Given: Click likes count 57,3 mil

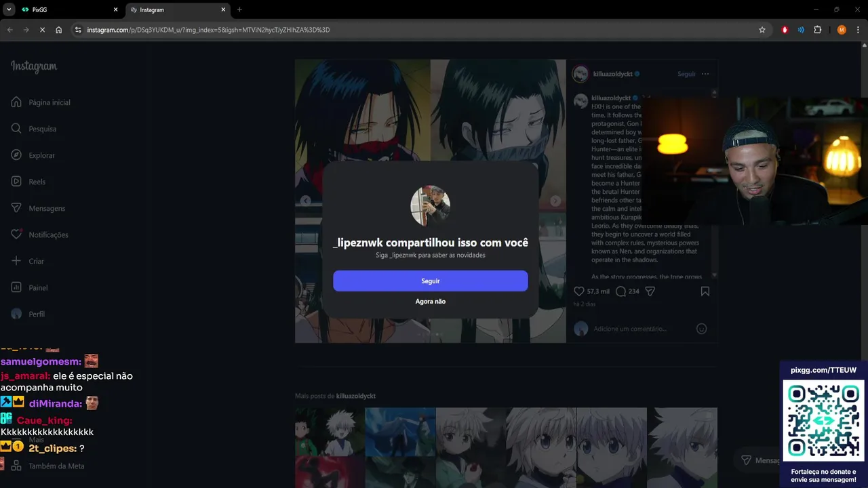Looking at the screenshot, I should click(x=598, y=291).
